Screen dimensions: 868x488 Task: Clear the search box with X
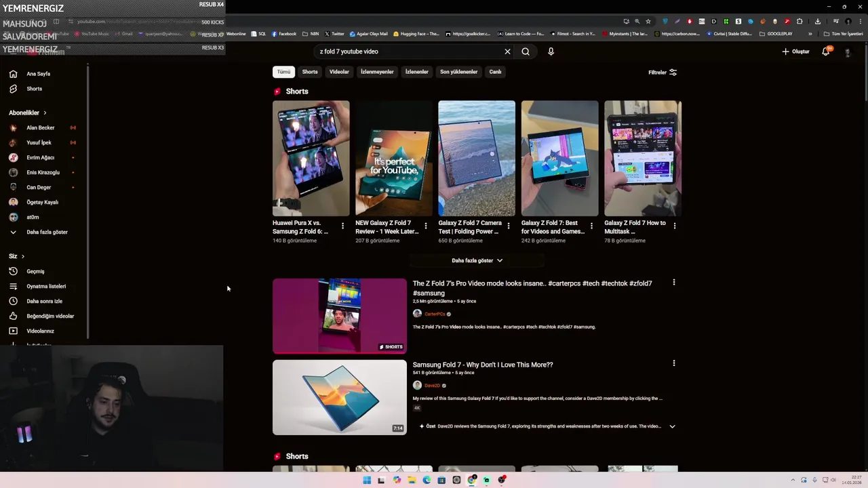(x=507, y=52)
